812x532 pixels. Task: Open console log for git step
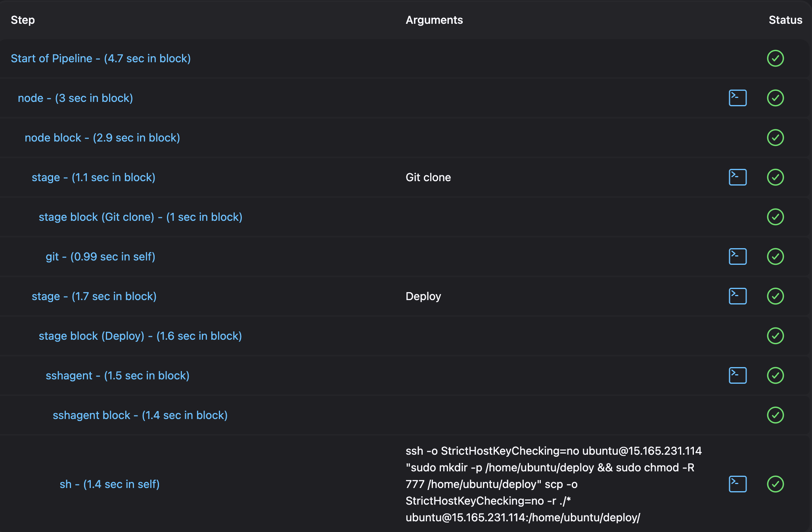[737, 256]
